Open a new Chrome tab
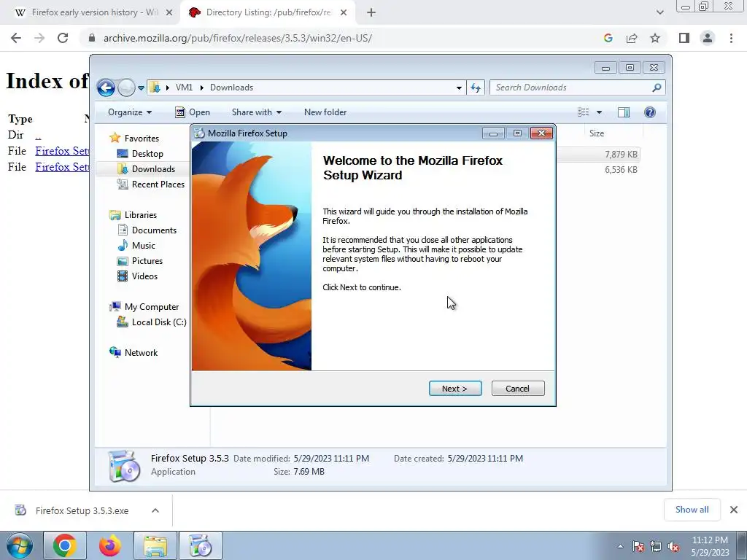This screenshot has width=747, height=560. tap(371, 13)
